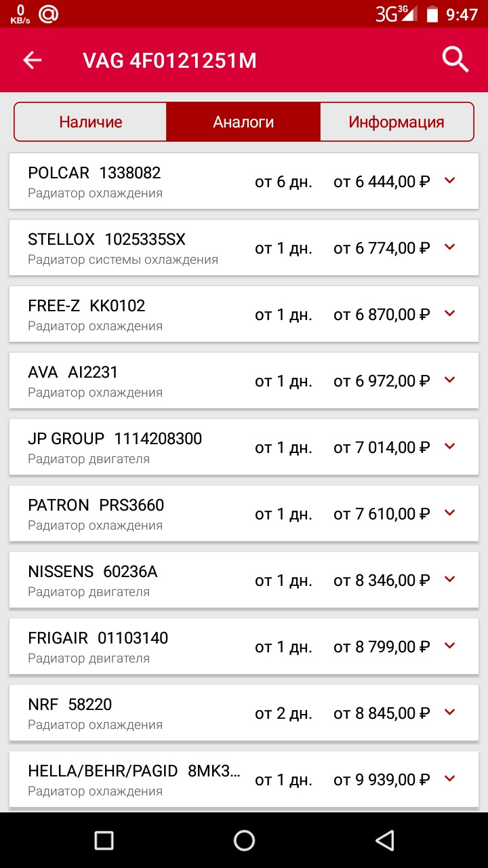This screenshot has width=488, height=868.
Task: Switch to the Наличие tab
Action: 91,122
